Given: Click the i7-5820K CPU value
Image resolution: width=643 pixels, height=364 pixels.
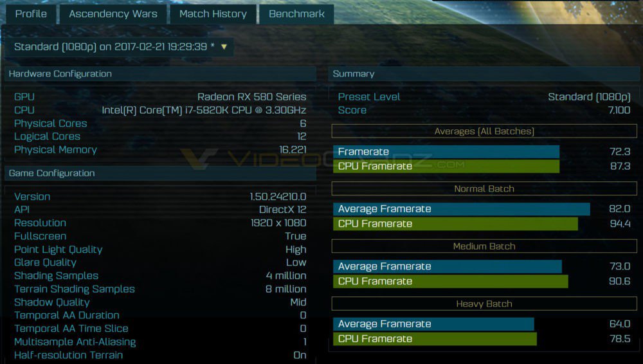Looking at the screenshot, I should point(204,110).
